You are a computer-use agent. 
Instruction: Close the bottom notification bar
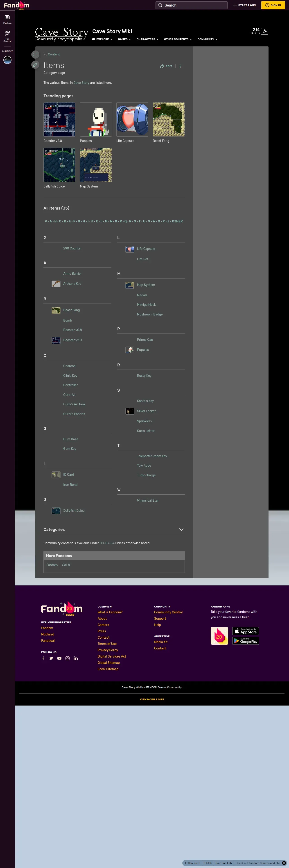tap(284, 863)
